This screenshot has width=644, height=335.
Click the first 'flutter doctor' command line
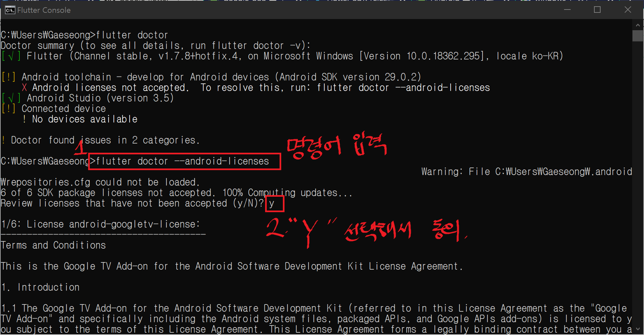[x=84, y=35]
